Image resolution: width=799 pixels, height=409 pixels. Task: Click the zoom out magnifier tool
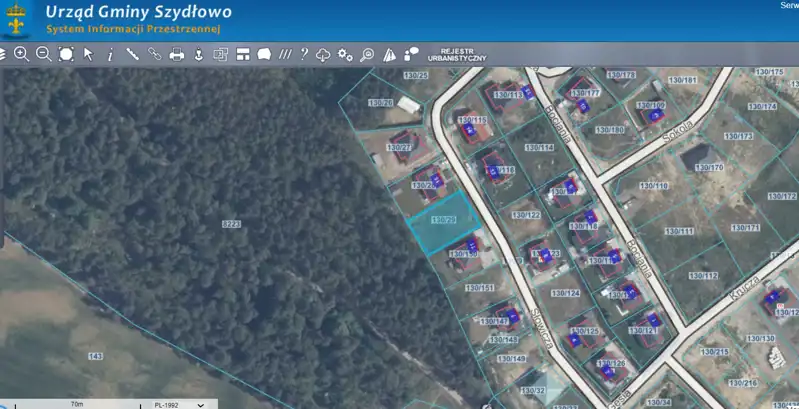[x=43, y=54]
